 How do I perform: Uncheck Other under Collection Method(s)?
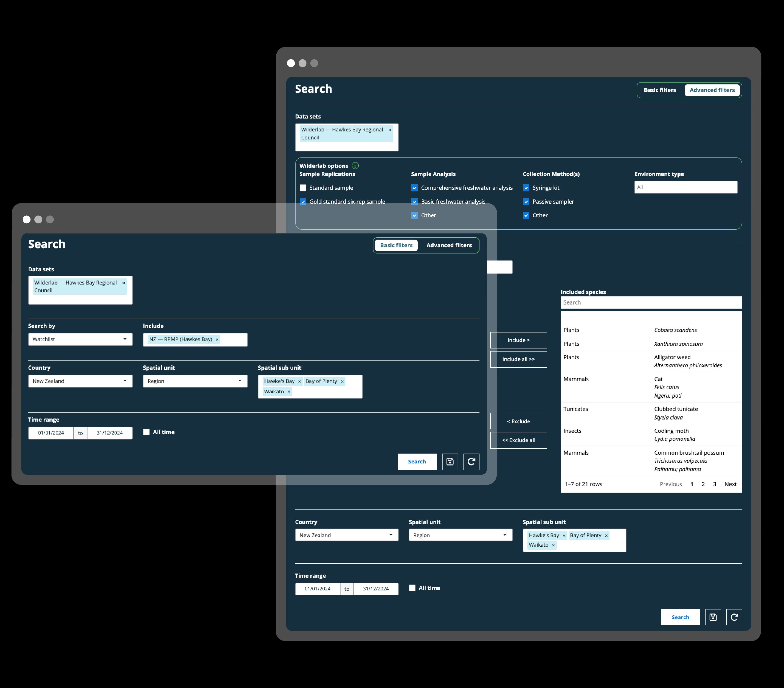pos(526,216)
